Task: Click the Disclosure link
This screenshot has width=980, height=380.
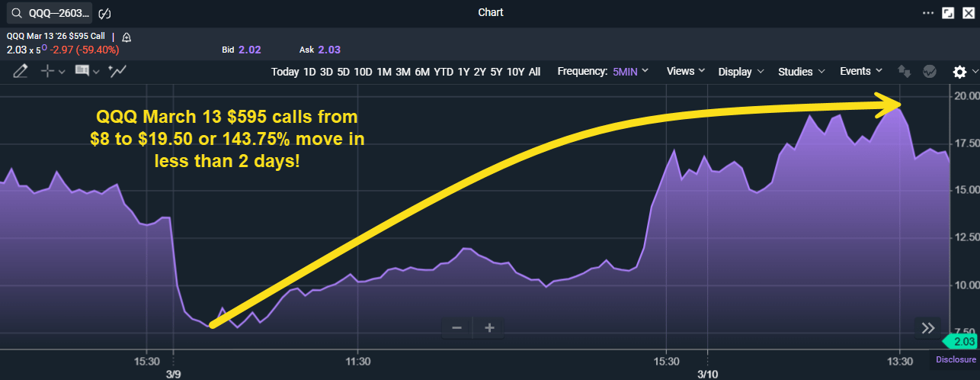Action: [x=956, y=359]
